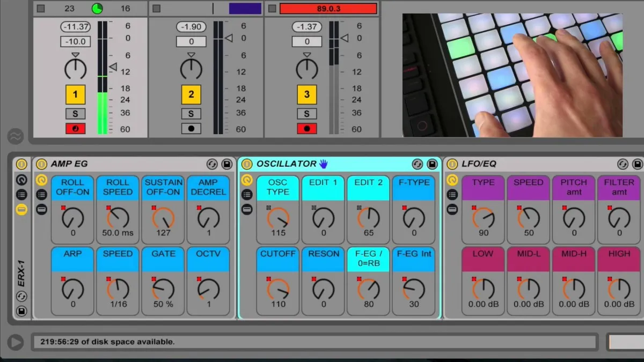Click the Push pads video thumbnail

[x=513, y=75]
